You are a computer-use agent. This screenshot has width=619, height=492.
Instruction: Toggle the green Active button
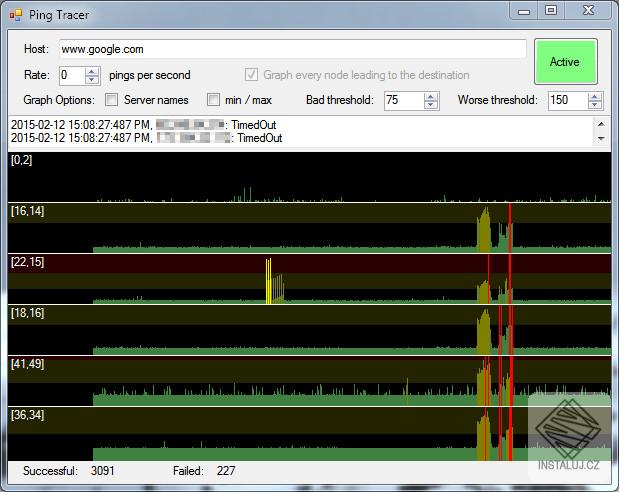click(565, 62)
